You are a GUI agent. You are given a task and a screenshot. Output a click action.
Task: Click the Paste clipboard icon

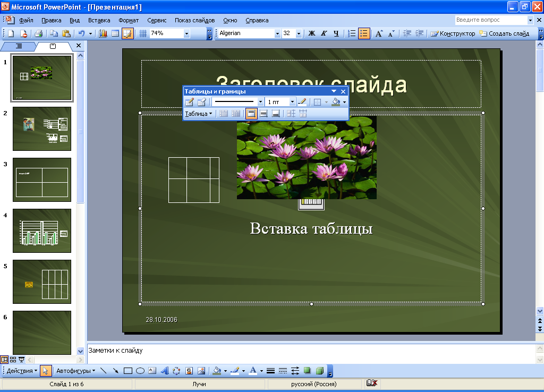click(66, 33)
